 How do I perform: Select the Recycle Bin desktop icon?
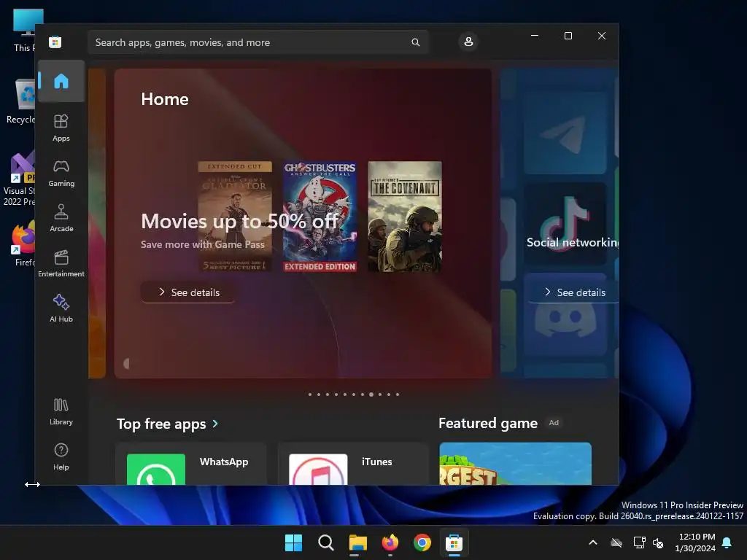coord(20,101)
